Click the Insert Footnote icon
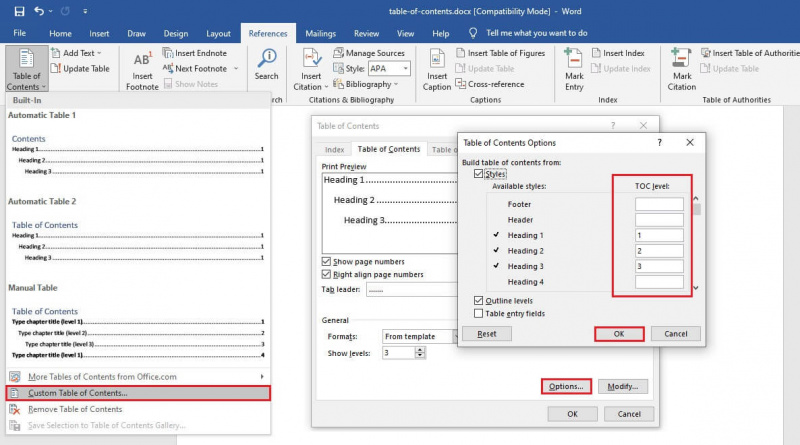Viewport: 800px width, 445px height. (142, 59)
